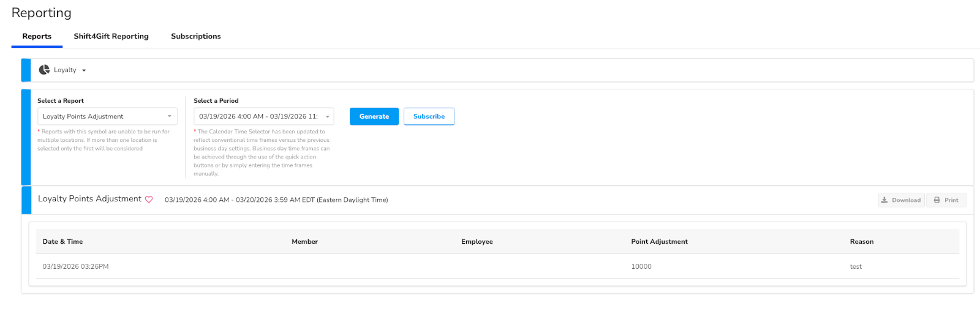Open the Select a Period date dropdown
The image size is (980, 330).
point(263,116)
